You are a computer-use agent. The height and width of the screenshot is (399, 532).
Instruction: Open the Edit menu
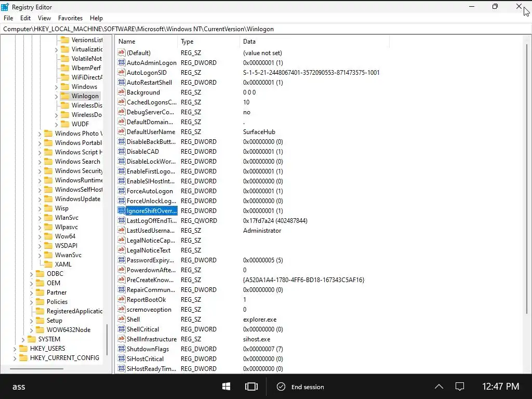pos(25,18)
